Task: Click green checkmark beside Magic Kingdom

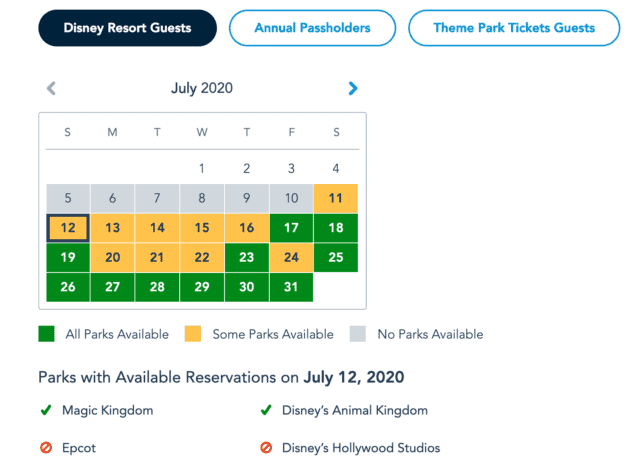Action: click(x=45, y=410)
